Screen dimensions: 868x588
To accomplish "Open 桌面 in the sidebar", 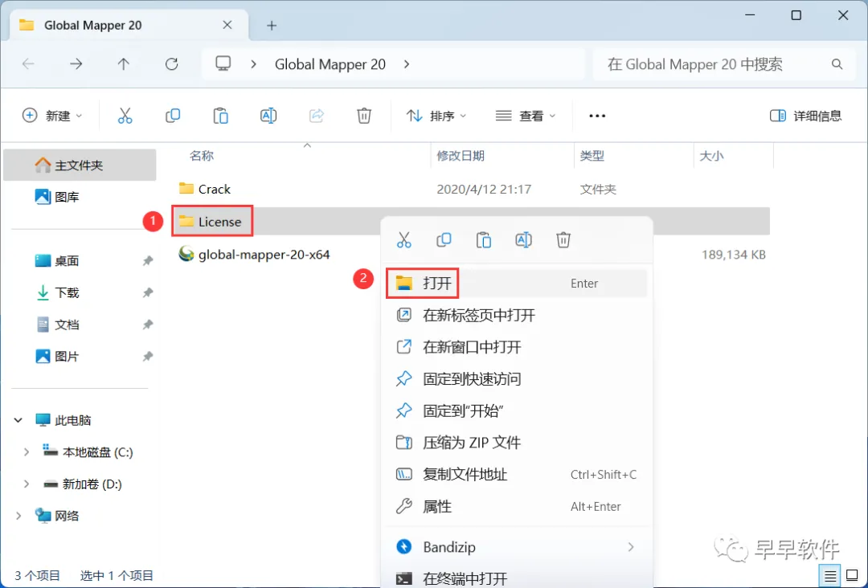I will tap(58, 260).
